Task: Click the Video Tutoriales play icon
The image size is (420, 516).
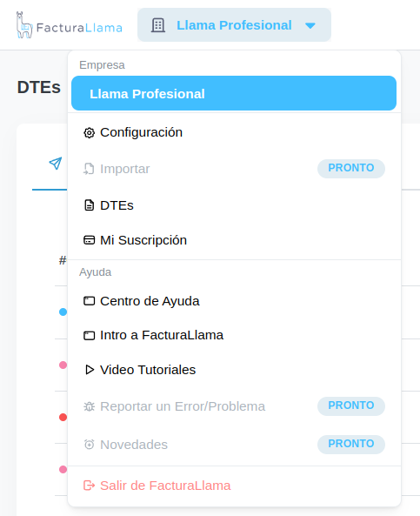Action: pos(90,370)
